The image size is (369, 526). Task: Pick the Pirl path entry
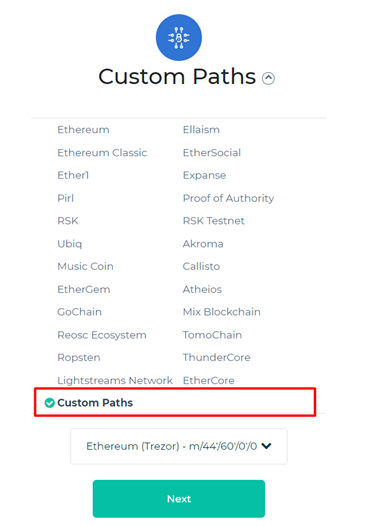(x=65, y=198)
